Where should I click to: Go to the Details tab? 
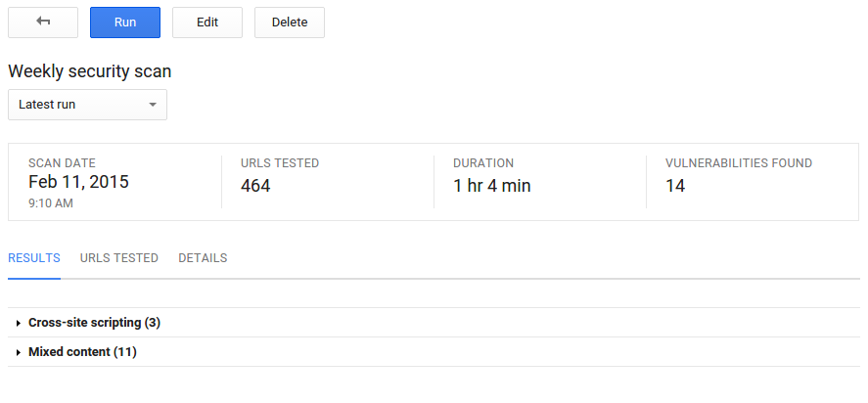click(x=203, y=258)
